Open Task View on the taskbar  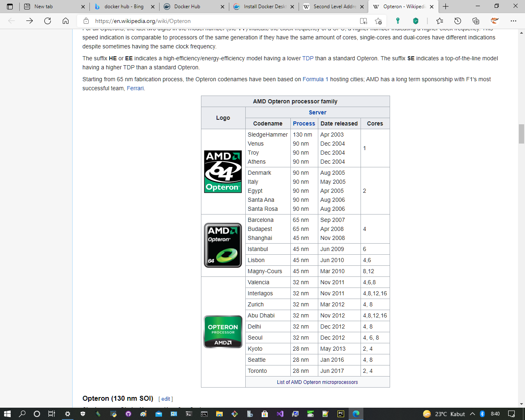click(x=52, y=414)
